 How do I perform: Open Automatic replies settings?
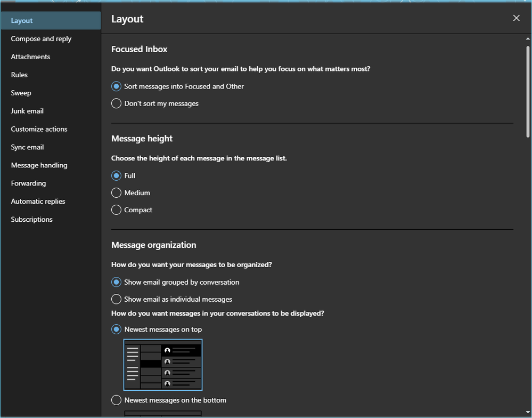click(x=51, y=202)
